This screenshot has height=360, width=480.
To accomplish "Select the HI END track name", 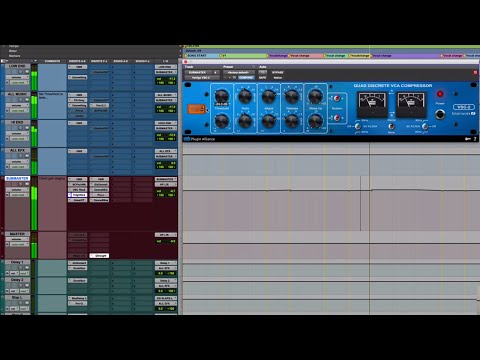I will coord(17,122).
